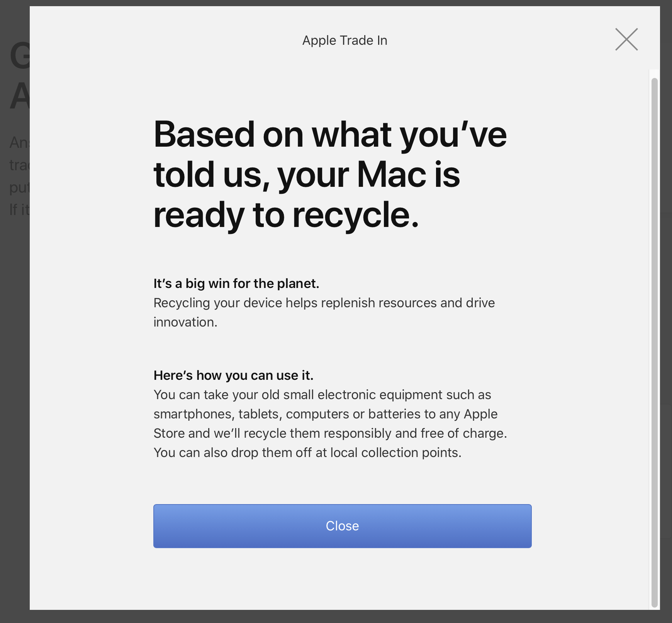This screenshot has height=623, width=672.
Task: Click the "Recycling your device helps replenish" paragraph
Action: pyautogui.click(x=324, y=312)
